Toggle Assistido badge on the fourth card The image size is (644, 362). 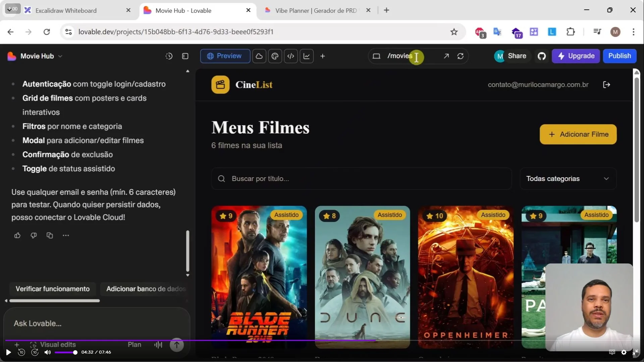[x=596, y=215]
